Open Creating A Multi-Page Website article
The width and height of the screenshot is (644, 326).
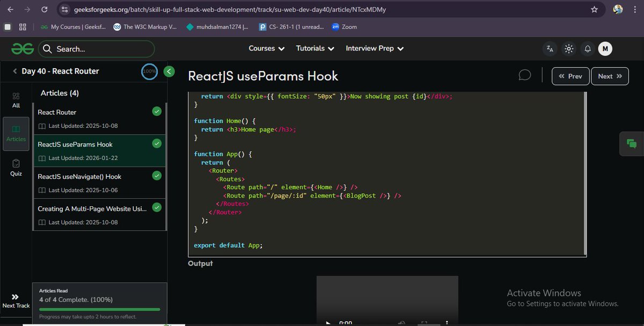pos(100,215)
